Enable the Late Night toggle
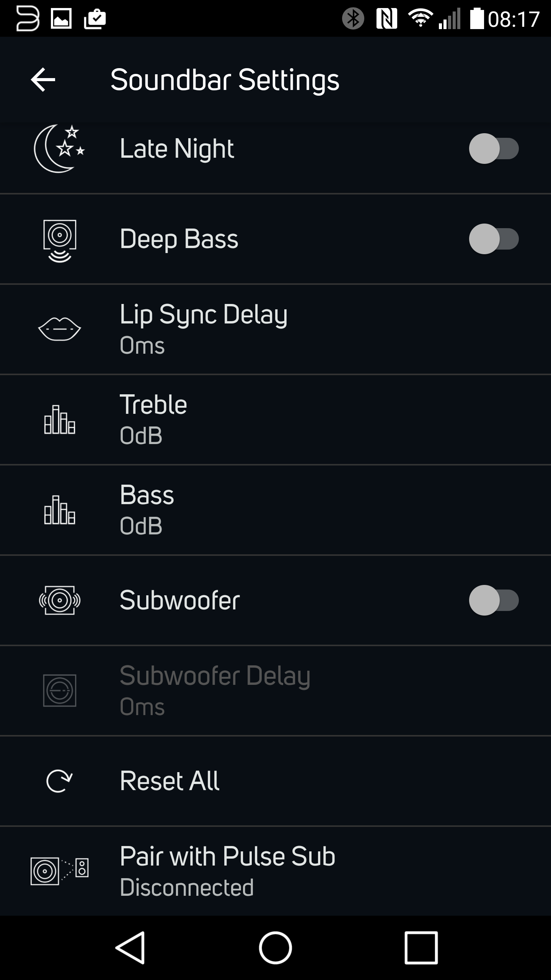 click(x=494, y=149)
